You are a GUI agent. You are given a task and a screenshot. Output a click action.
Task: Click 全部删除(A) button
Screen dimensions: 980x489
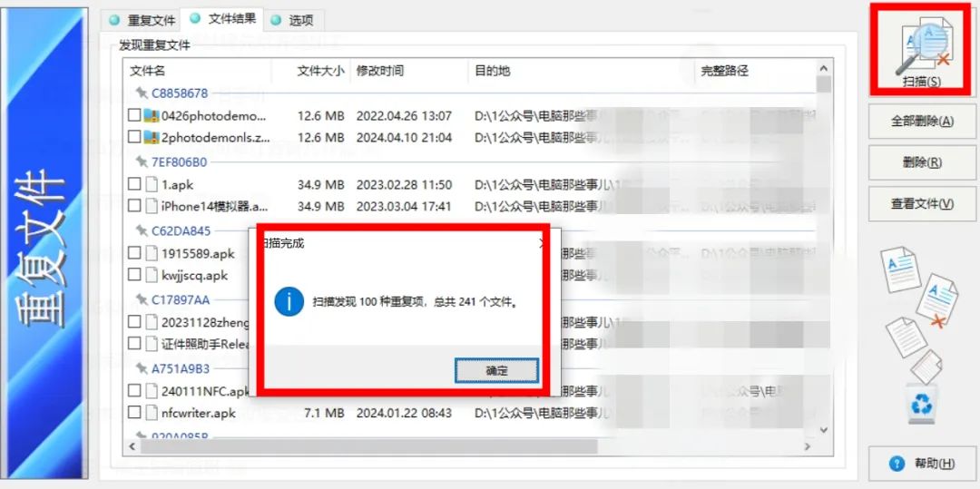click(x=922, y=122)
